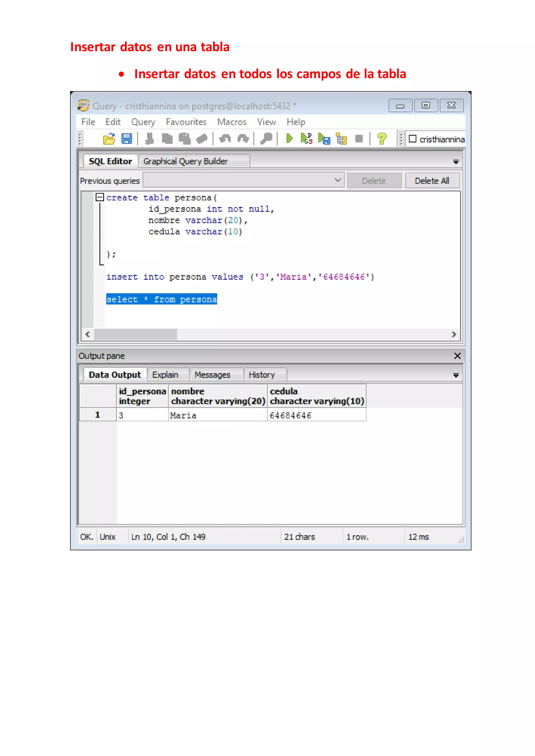
Task: Click the Explain query icon
Action: point(341,139)
